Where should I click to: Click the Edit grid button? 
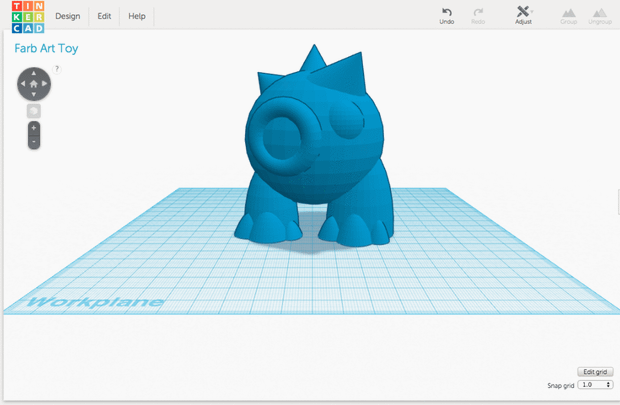(595, 372)
